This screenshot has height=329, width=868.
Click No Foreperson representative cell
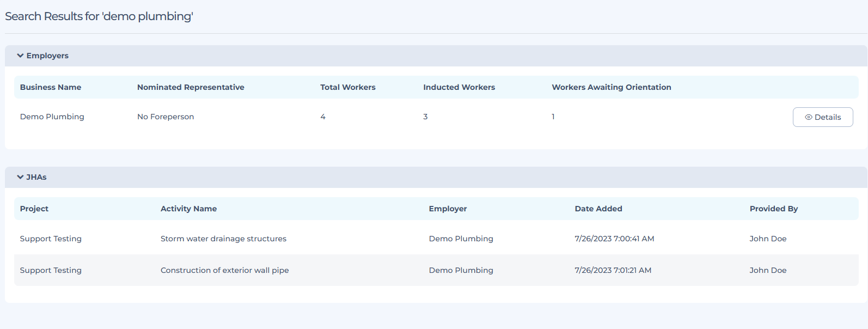[166, 117]
